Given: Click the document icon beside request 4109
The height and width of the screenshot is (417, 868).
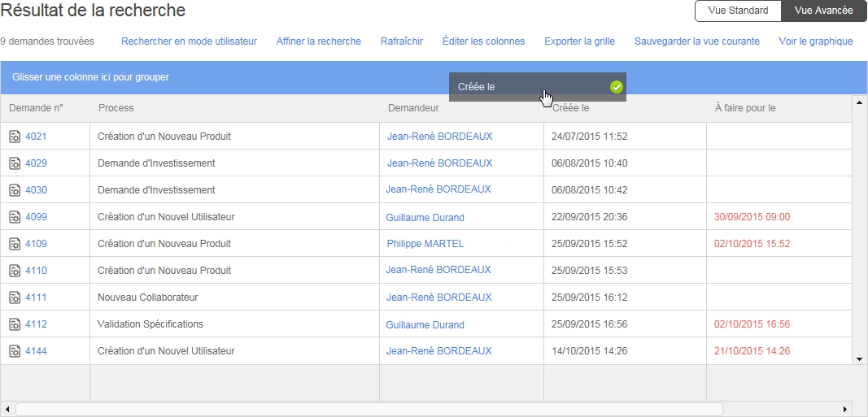Looking at the screenshot, I should [x=15, y=244].
